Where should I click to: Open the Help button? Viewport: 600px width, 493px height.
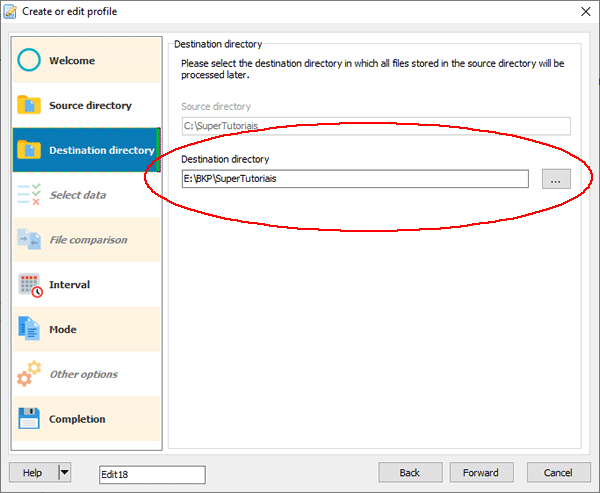coord(33,473)
